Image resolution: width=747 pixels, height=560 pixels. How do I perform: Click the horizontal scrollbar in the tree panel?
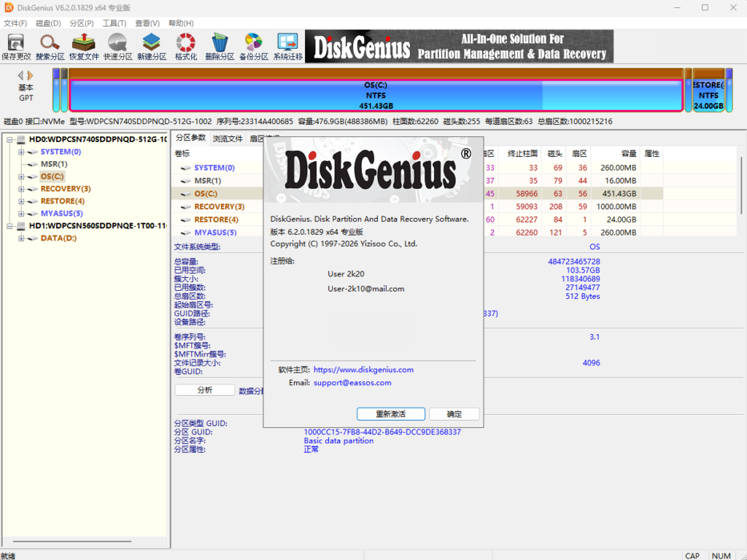tap(71, 542)
